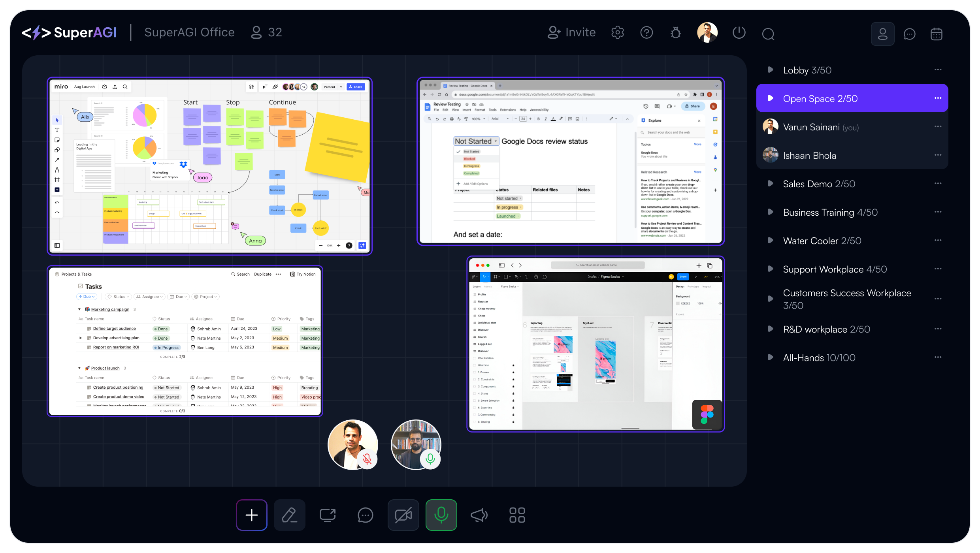Screen dimensions: 980x553
Task: Click search your docs field in Explore
Action: tap(671, 132)
